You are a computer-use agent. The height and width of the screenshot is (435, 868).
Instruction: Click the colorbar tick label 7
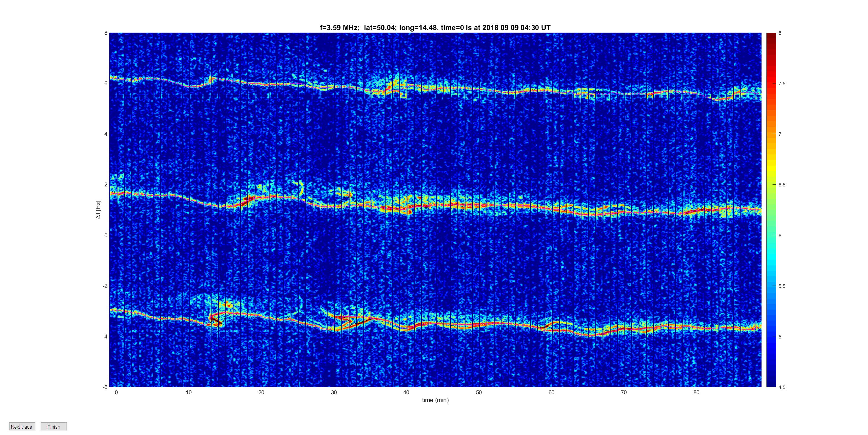(780, 134)
